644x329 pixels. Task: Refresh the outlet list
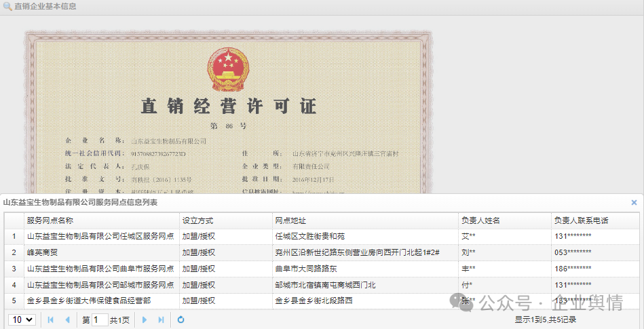(181, 320)
